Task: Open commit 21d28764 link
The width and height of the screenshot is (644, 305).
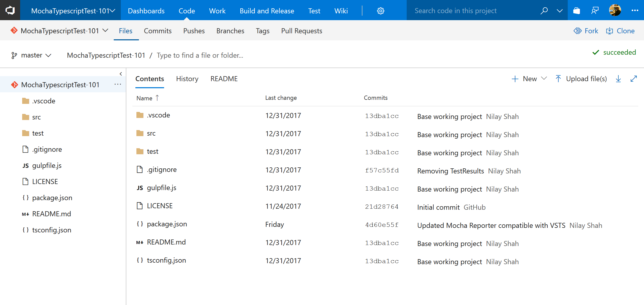Action: pos(382,207)
